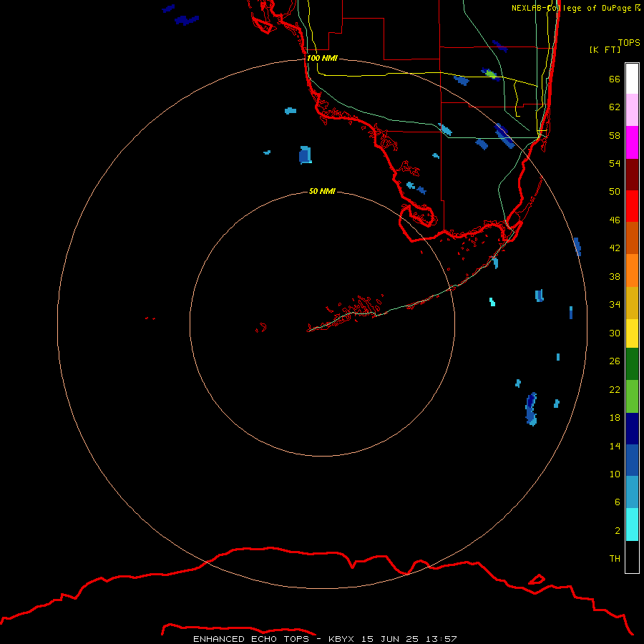The width and height of the screenshot is (644, 644).
Task: Click the "46" legend value
Action: [x=615, y=220]
